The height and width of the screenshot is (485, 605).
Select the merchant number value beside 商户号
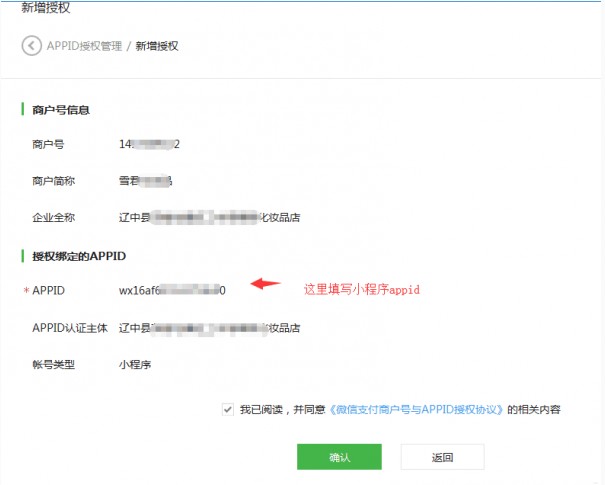coord(149,144)
